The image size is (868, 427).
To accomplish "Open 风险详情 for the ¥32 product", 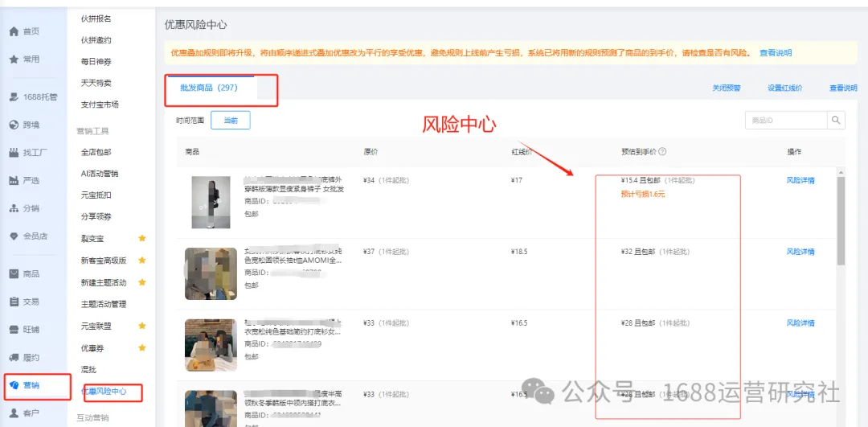I will pos(800,252).
